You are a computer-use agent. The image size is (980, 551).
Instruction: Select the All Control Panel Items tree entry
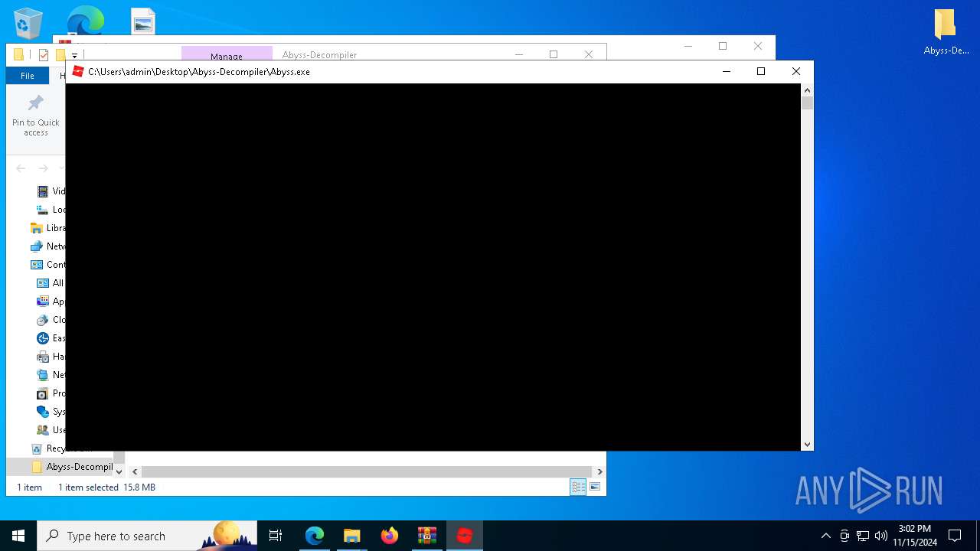51,283
